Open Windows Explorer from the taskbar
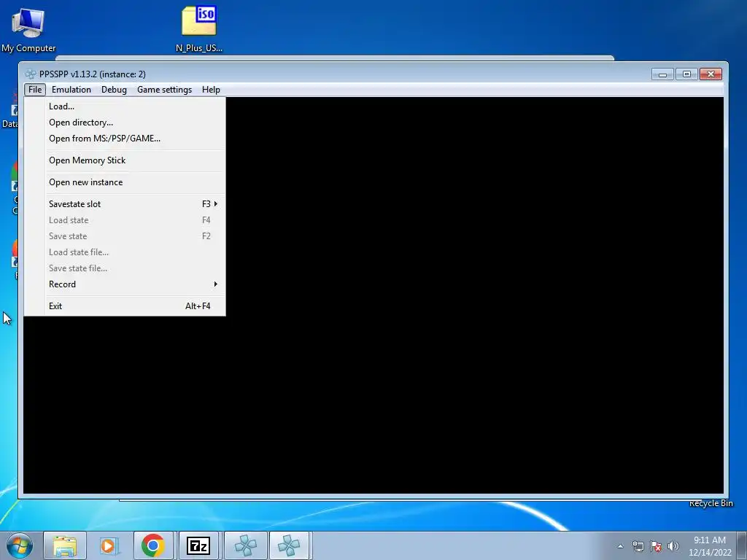The image size is (747, 560). point(65,545)
